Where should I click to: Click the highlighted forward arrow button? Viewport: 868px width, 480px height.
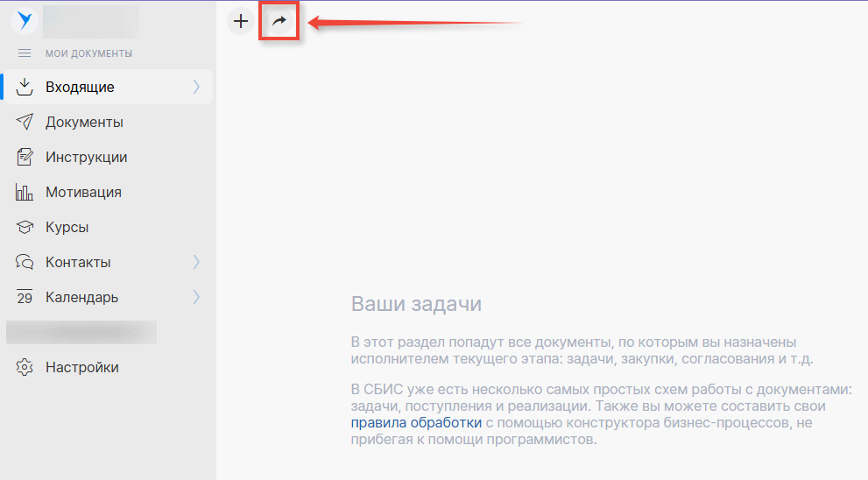[x=279, y=22]
